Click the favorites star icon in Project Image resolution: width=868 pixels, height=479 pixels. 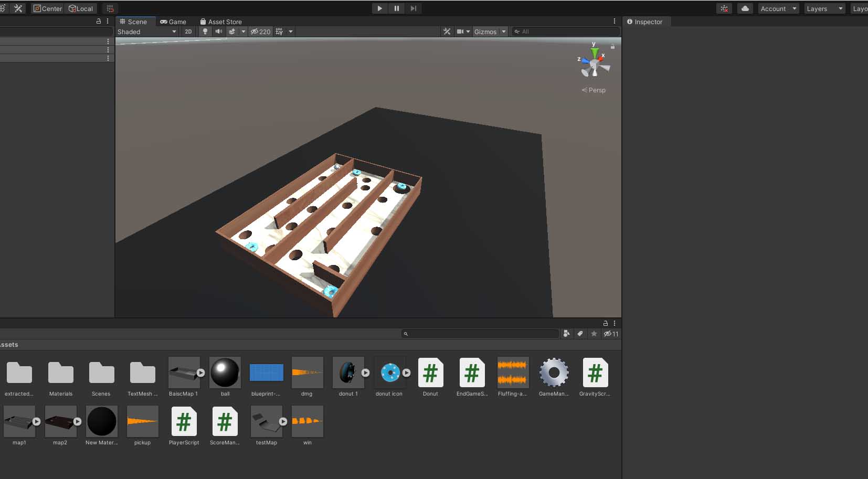[x=594, y=334]
